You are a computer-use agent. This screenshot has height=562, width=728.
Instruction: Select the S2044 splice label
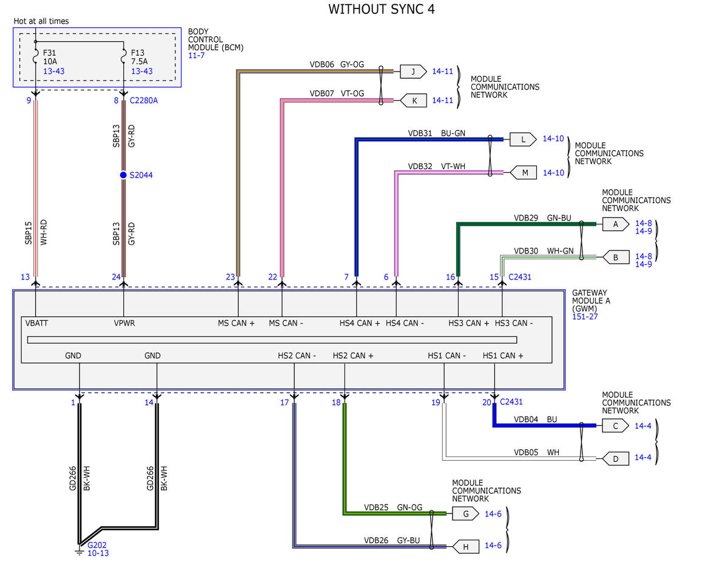point(141,175)
